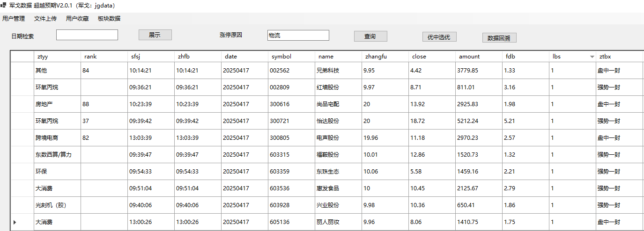Focus the 日期检索 input field
Viewport: 644px width, 231px height.
(87, 35)
